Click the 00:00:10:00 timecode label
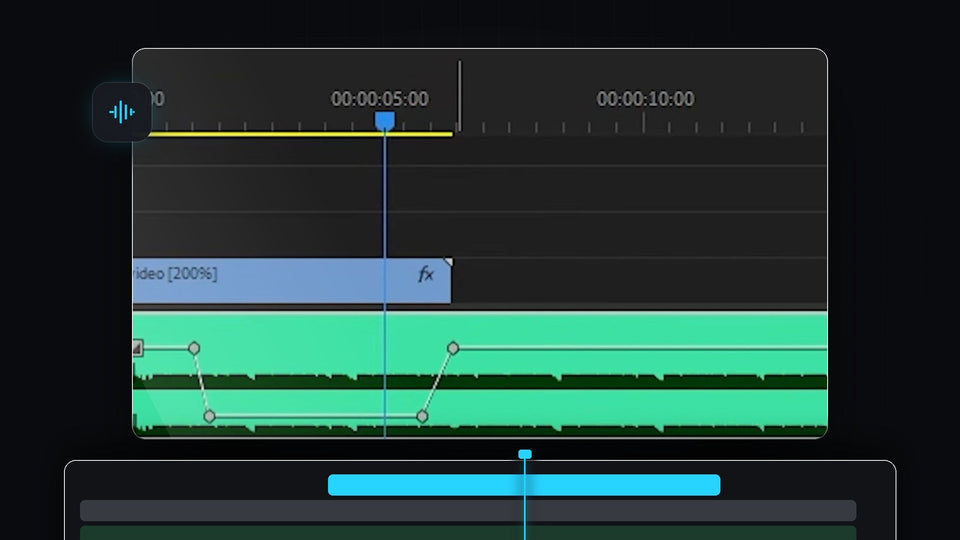The image size is (960, 540). point(645,99)
